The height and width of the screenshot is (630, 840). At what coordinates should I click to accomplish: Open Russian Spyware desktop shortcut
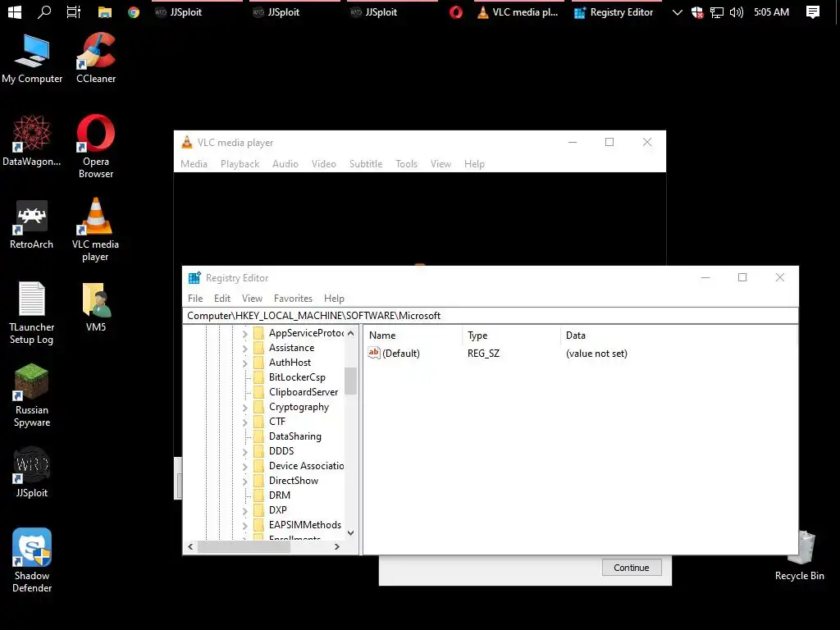click(x=32, y=395)
